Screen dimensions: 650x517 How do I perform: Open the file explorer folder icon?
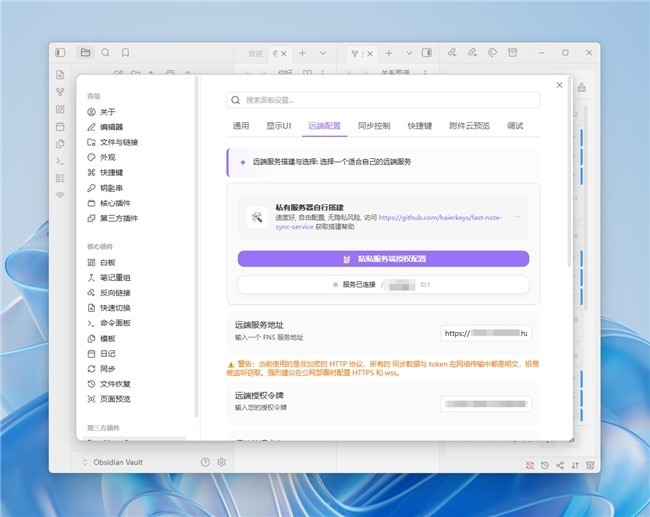pos(85,53)
